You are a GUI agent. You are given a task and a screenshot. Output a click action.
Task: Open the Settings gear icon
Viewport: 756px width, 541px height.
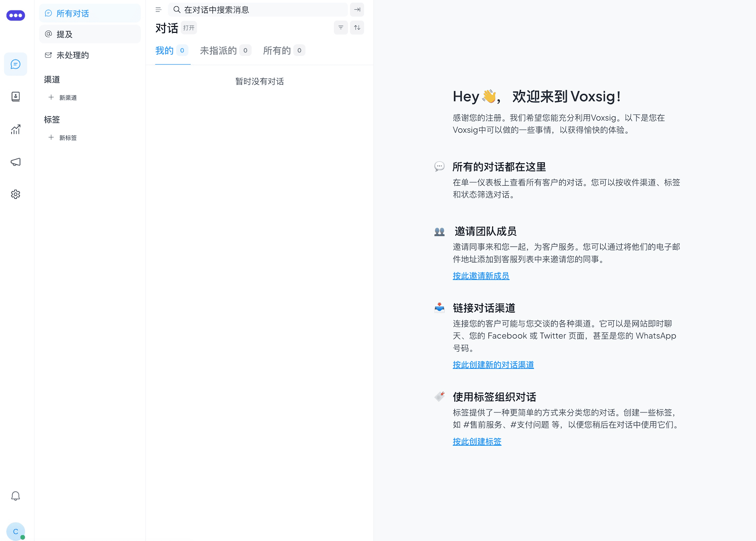[x=16, y=194]
